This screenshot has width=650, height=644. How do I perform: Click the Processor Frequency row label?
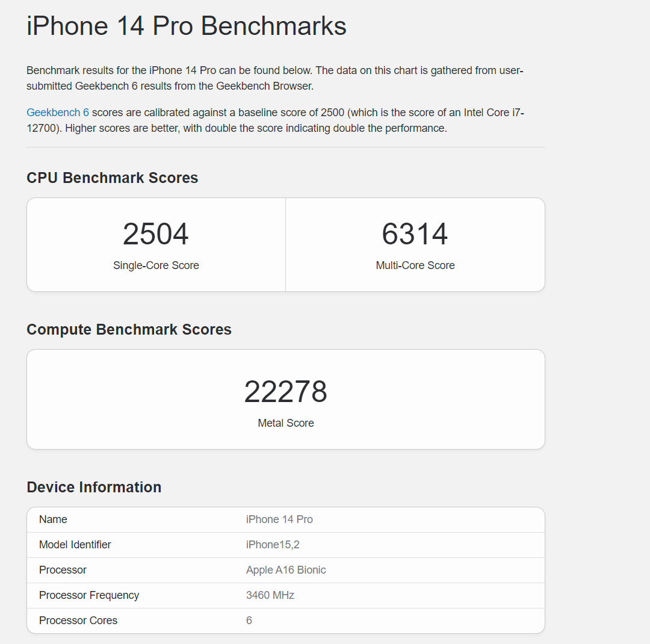point(89,595)
